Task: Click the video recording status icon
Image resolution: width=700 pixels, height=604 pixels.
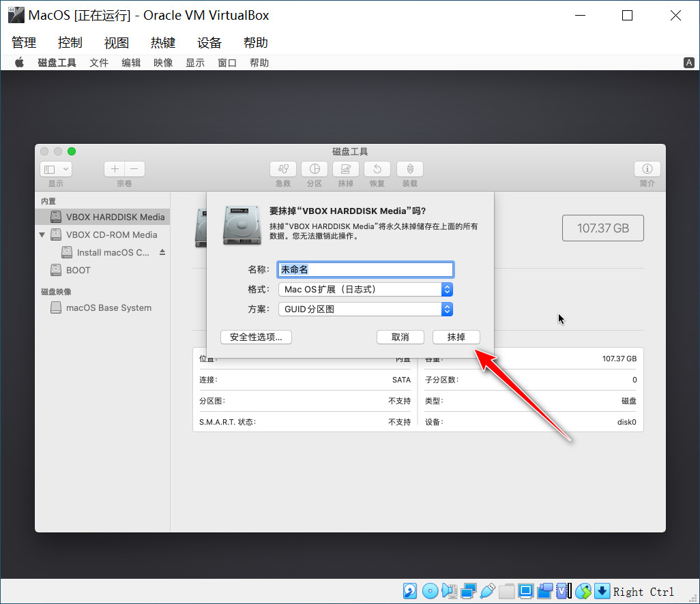Action: (x=545, y=591)
